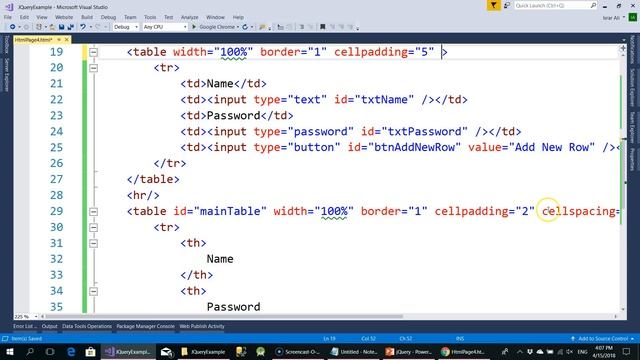
Task: Collapse the th tag on line 34
Action: click(93, 291)
